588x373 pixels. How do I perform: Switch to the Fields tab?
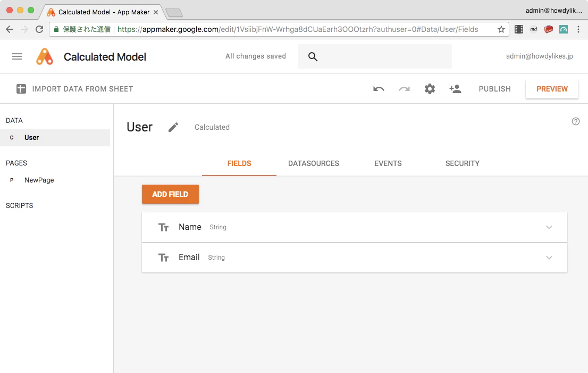coord(239,163)
